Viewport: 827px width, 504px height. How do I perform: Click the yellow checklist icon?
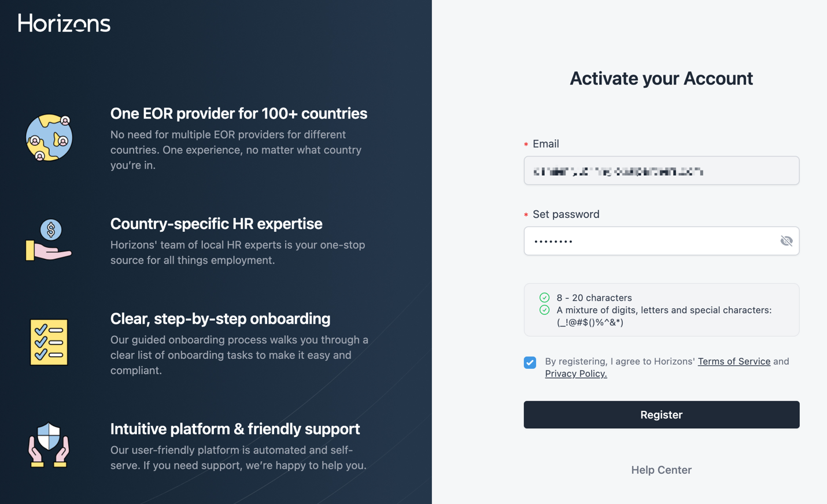pos(49,342)
